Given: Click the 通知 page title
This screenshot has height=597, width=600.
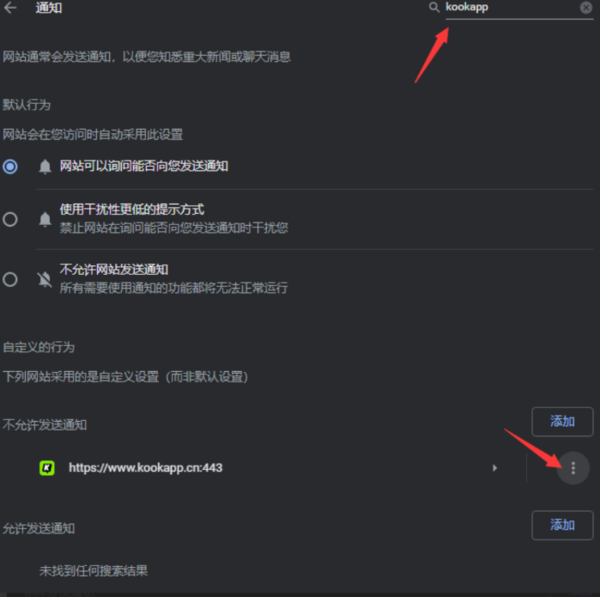Looking at the screenshot, I should coord(49,8).
